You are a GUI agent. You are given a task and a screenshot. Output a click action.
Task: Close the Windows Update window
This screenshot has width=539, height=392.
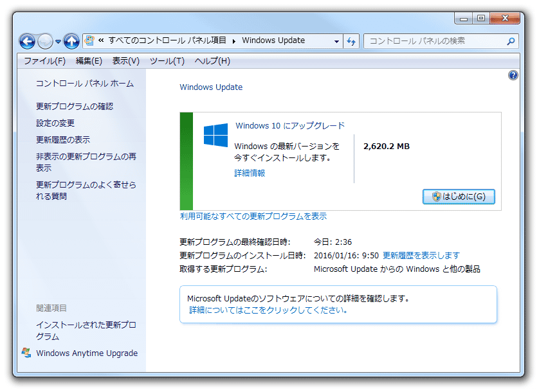(505, 18)
